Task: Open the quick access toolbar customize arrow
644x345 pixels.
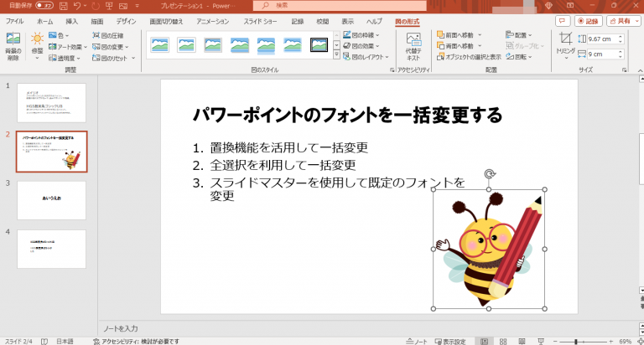Action: [x=137, y=6]
